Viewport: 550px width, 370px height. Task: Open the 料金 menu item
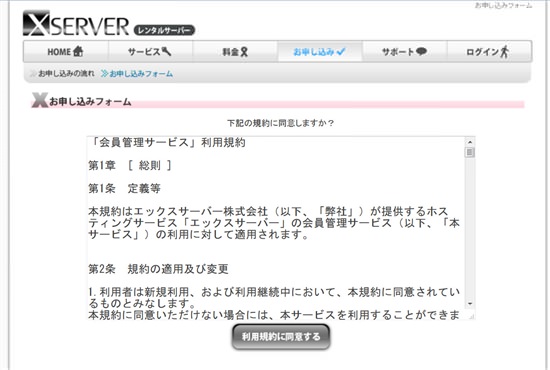click(x=235, y=52)
